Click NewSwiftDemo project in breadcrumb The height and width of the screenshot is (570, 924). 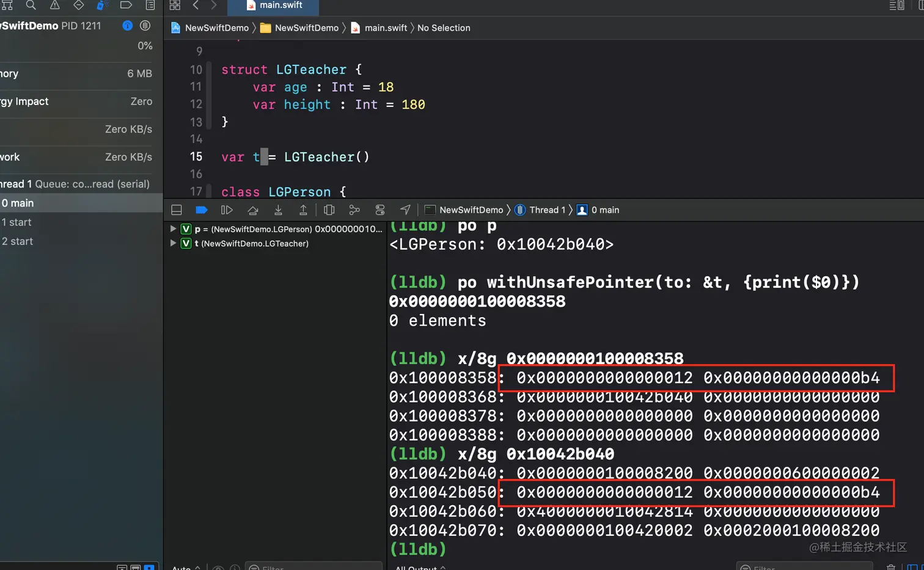pos(210,28)
